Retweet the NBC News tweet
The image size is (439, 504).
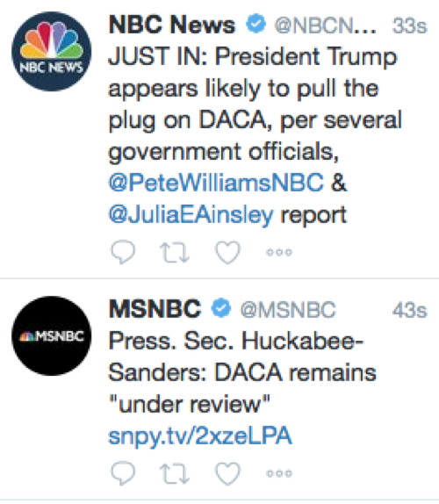coord(175,252)
